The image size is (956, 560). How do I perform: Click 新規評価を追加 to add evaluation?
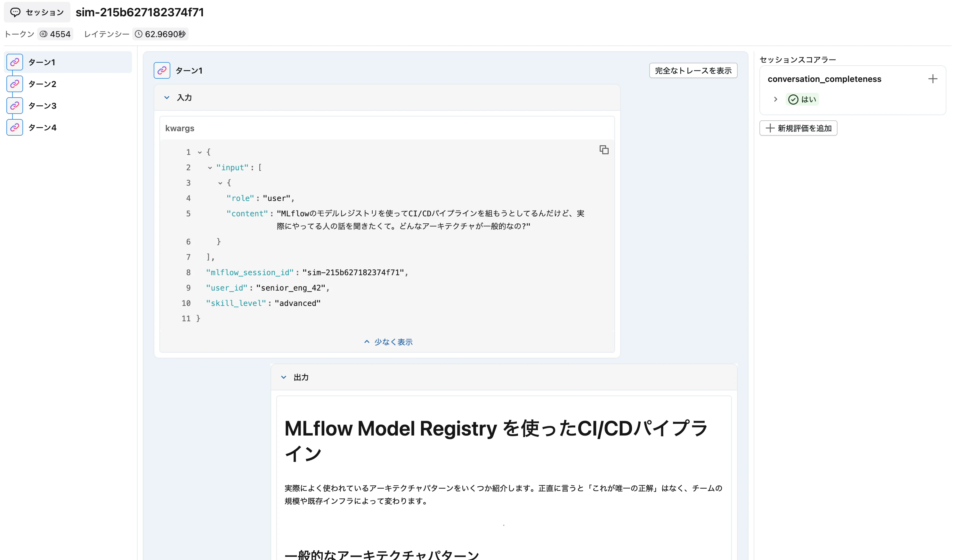[798, 128]
